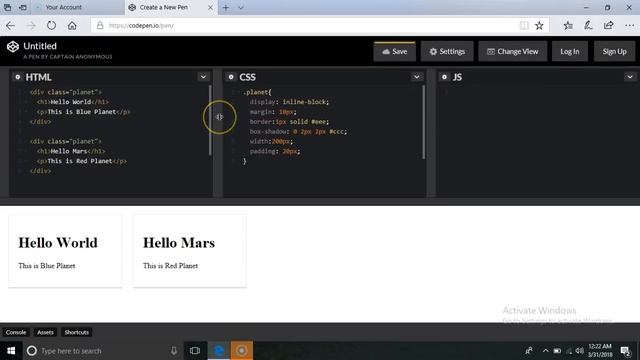
Task: Click the orange recorder taskbar icon
Action: [x=241, y=351]
